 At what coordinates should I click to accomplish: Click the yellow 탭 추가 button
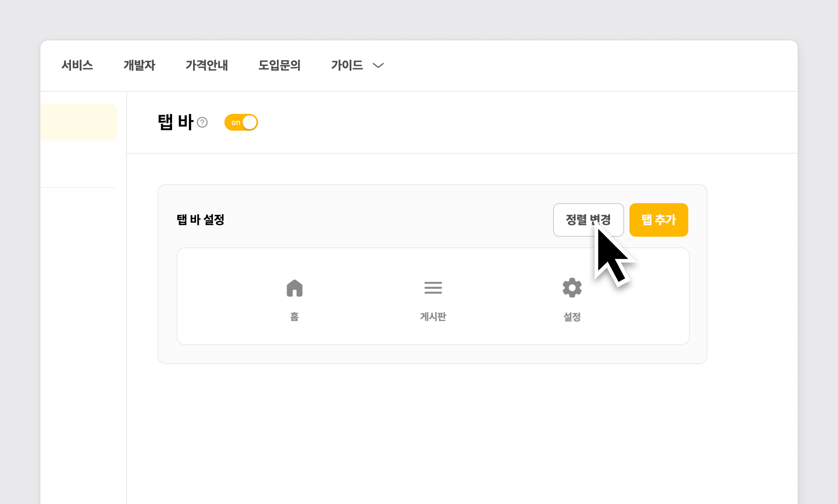tap(658, 220)
